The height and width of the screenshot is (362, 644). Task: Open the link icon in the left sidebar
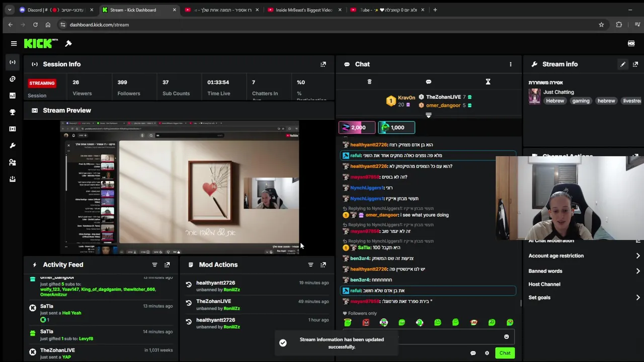[13, 79]
